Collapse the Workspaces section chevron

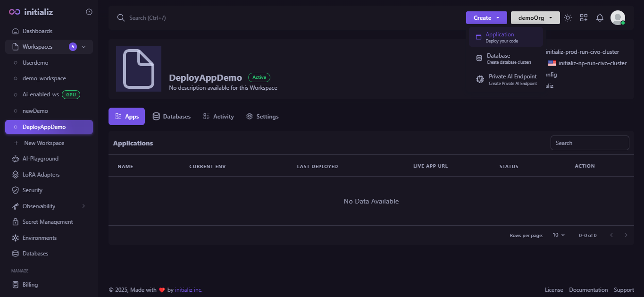[x=84, y=47]
